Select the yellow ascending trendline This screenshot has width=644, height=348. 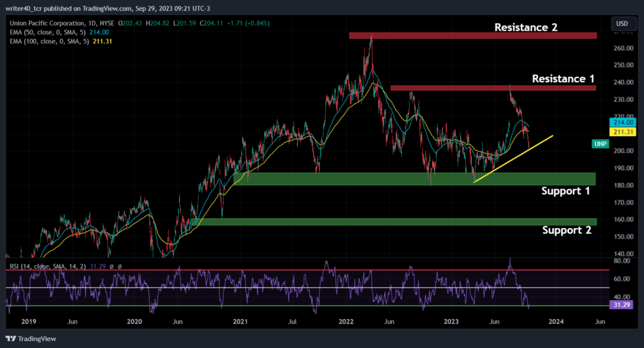(513, 159)
